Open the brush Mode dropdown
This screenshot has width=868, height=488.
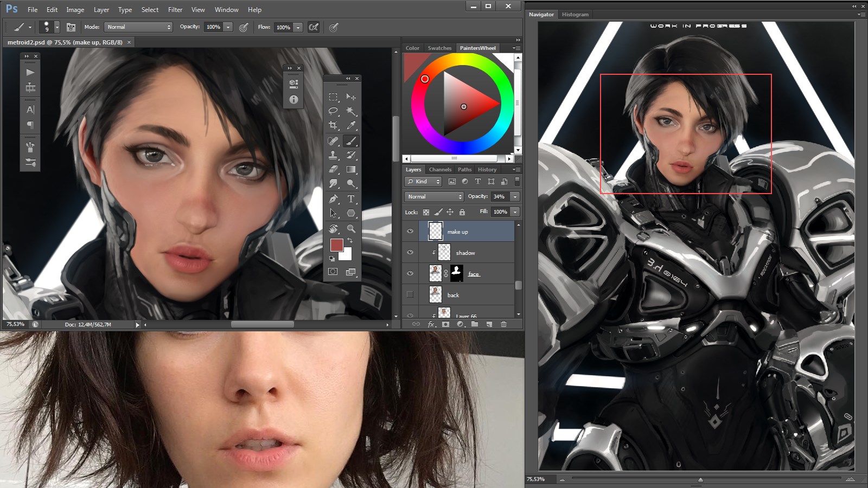click(x=138, y=27)
